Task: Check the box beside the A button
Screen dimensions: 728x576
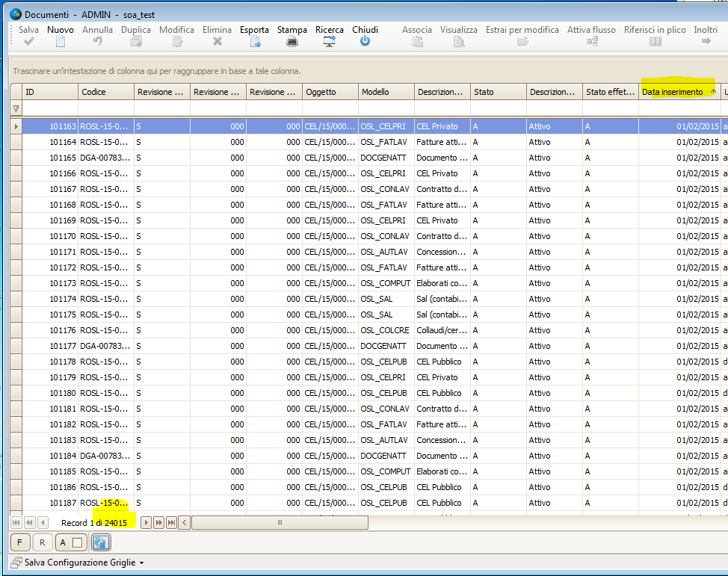Action: (x=76, y=542)
